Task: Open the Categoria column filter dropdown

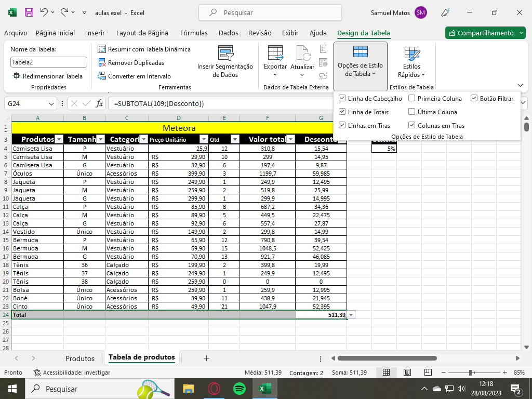Action: [x=144, y=139]
